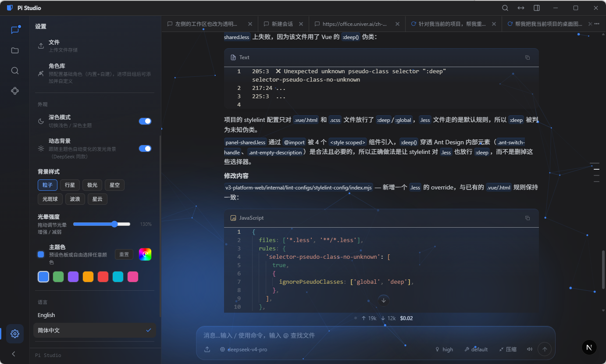Select 简体中文 language option

coord(95,330)
